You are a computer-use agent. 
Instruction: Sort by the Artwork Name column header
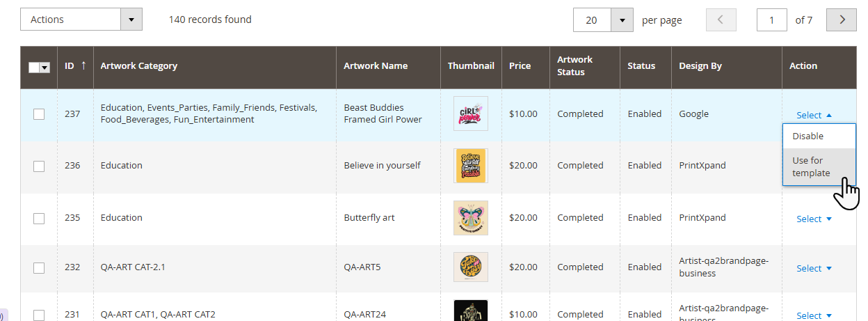[376, 66]
